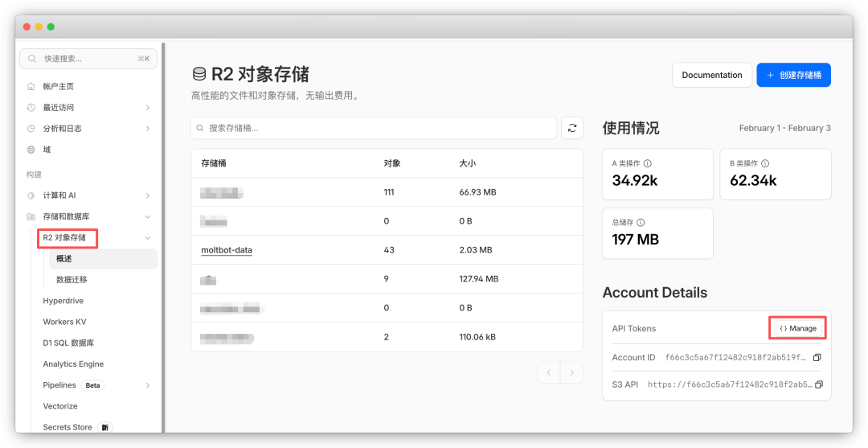This screenshot has width=868, height=448.
Task: Click info icon next to B 类操作
Action: pos(765,163)
